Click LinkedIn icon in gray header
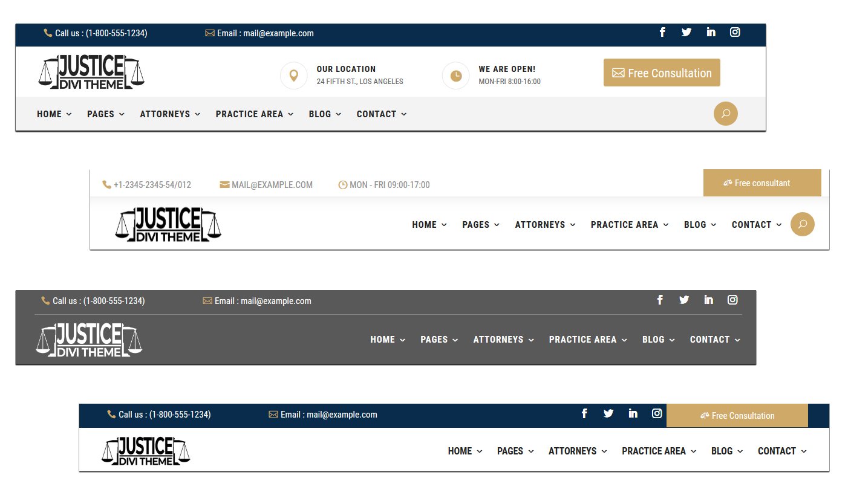 coord(708,300)
